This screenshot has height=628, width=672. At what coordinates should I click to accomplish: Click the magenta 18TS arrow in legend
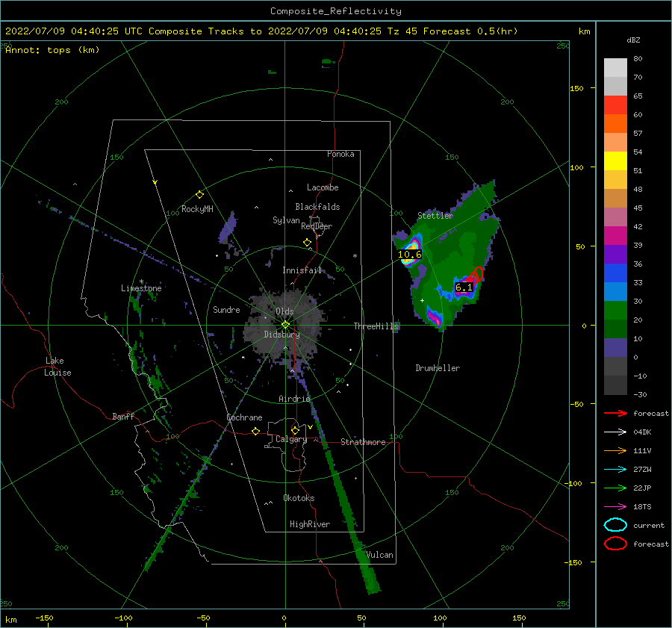point(615,507)
